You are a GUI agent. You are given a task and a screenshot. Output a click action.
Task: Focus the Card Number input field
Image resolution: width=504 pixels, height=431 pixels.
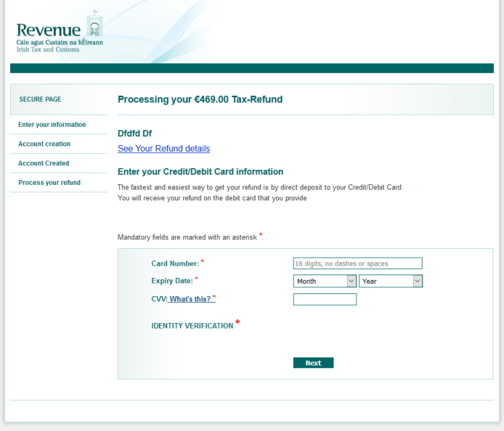[357, 264]
